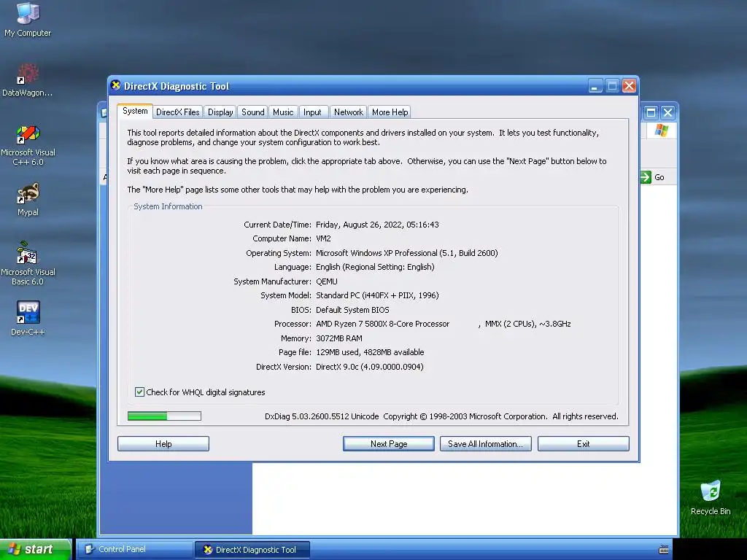Go to the Network tab
Image resolution: width=747 pixels, height=560 pixels.
(x=348, y=112)
